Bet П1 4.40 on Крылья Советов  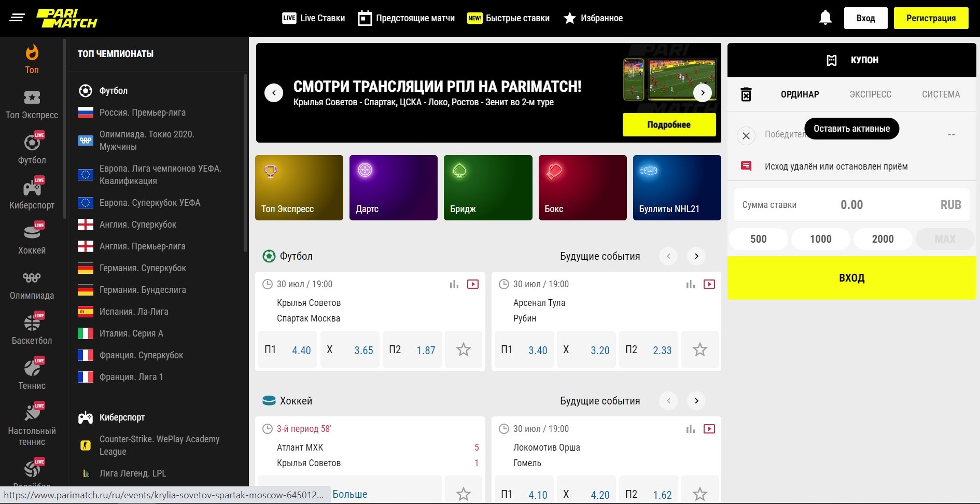point(288,349)
